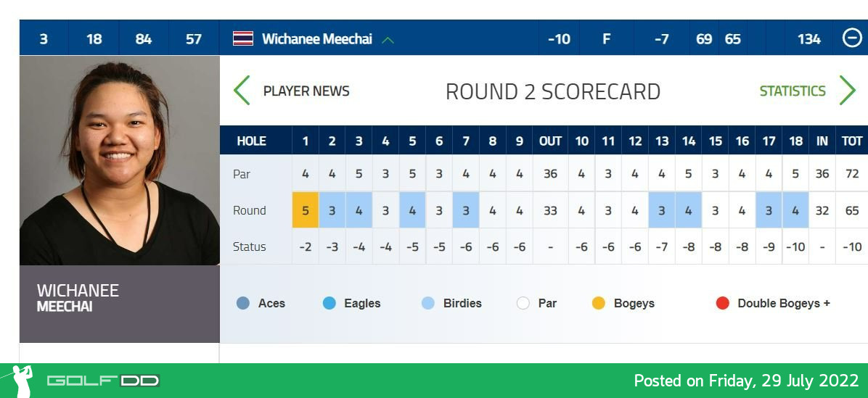
Task: Click the HOLE column header
Action: (251, 141)
